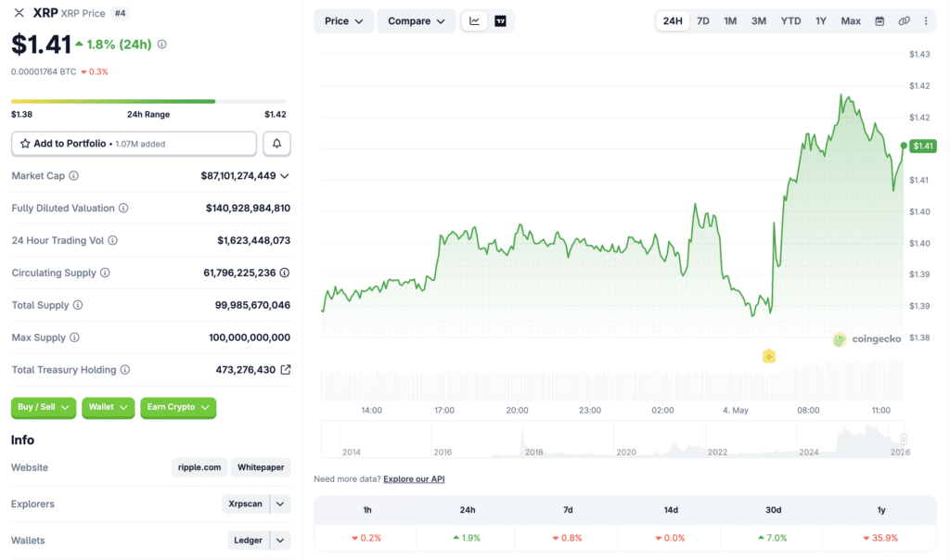Click Max Supply info icon
950x560 pixels.
74,337
